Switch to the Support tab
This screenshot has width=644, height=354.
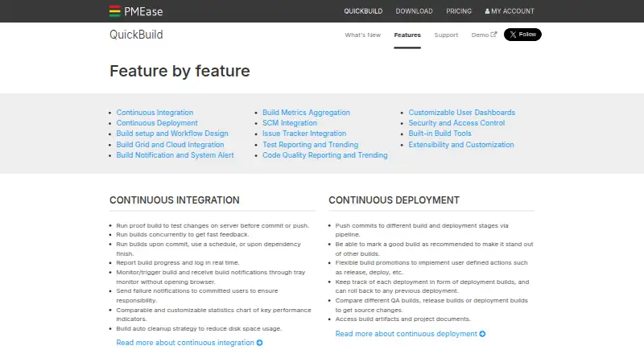(x=446, y=35)
